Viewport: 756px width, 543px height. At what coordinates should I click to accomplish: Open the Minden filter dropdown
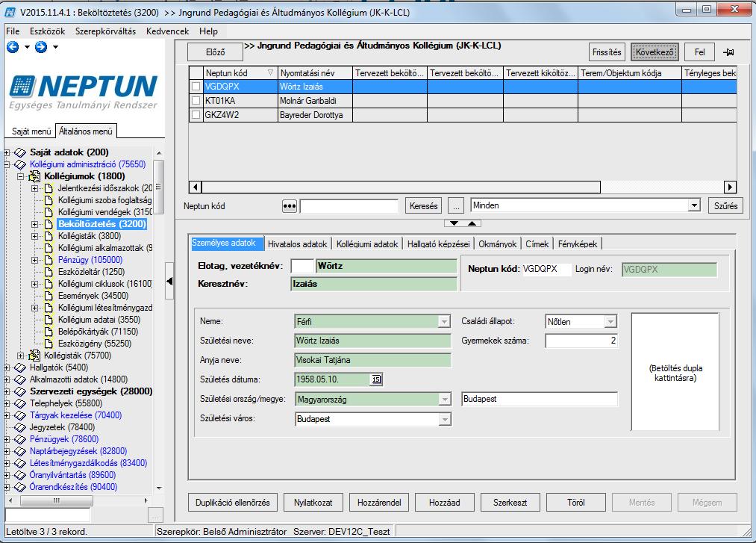(694, 205)
